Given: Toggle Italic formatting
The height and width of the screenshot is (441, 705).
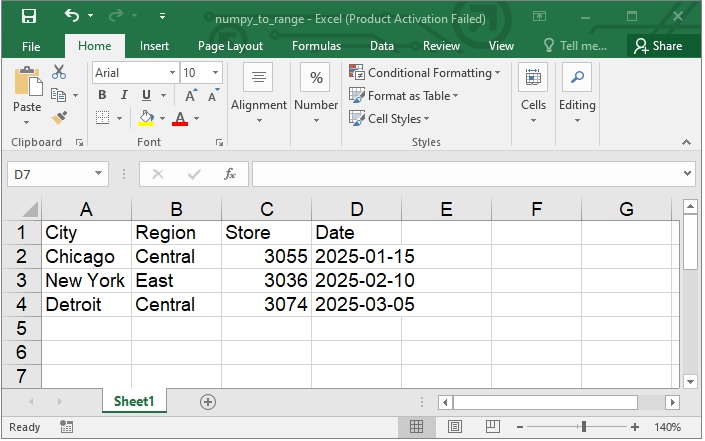Looking at the screenshot, I should click(123, 96).
